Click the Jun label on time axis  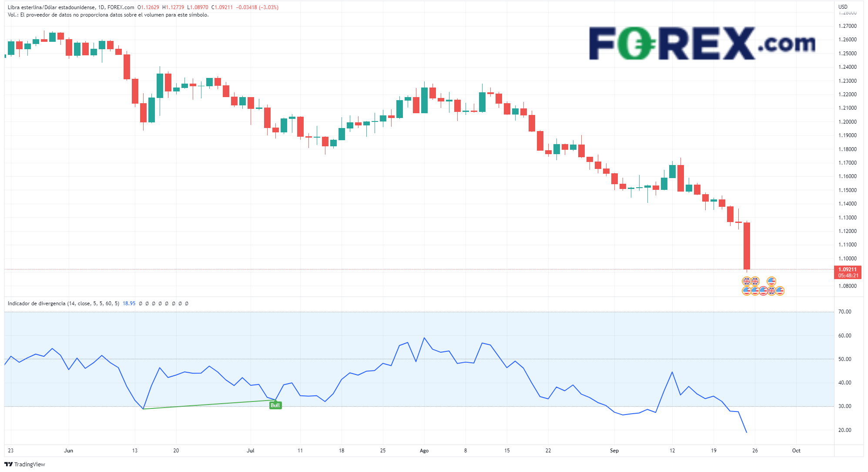point(68,451)
